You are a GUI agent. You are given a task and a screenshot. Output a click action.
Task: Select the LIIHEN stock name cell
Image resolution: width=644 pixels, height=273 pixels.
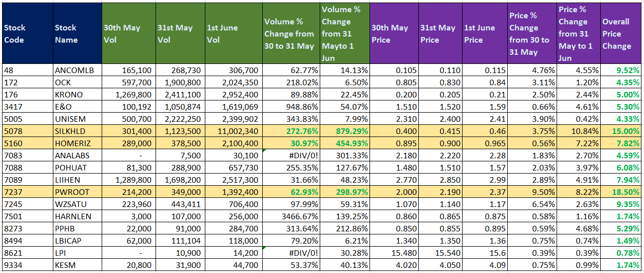[x=77, y=180]
